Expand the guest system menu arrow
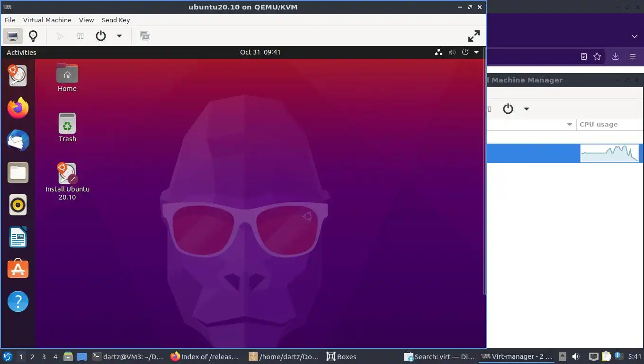Image resolution: width=644 pixels, height=364 pixels. (476, 52)
